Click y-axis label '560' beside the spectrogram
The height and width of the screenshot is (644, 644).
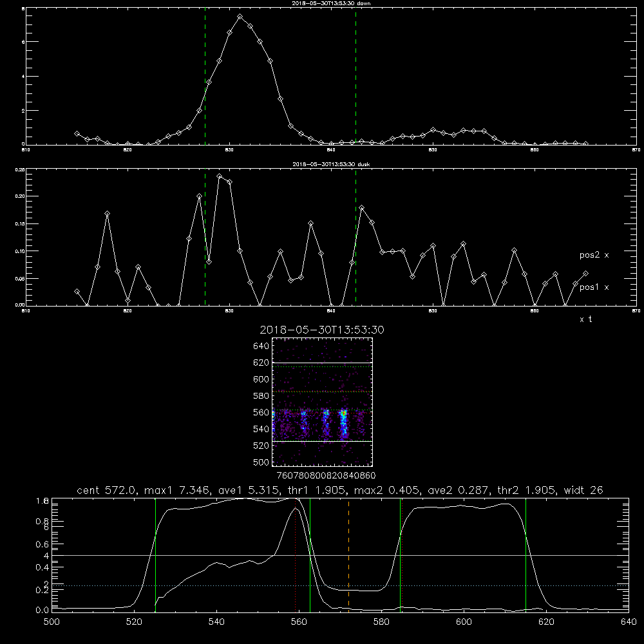click(x=261, y=412)
